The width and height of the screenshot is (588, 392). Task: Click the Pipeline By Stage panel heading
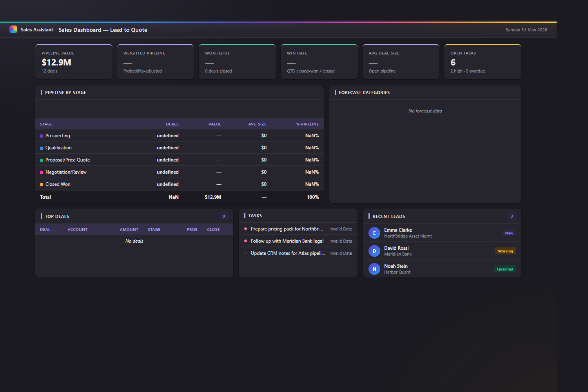tap(65, 93)
